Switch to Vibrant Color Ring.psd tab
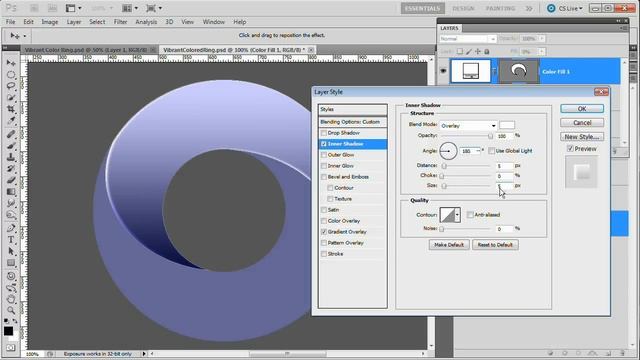This screenshot has height=360, width=640. click(x=85, y=50)
